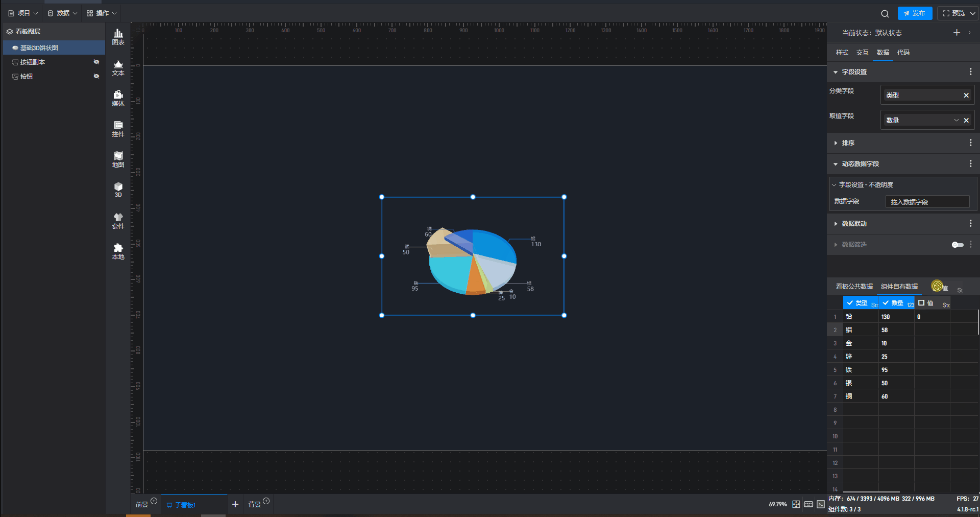Screen dimensions: 980x517
Task: Check the 值 column checkbox
Action: click(921, 303)
